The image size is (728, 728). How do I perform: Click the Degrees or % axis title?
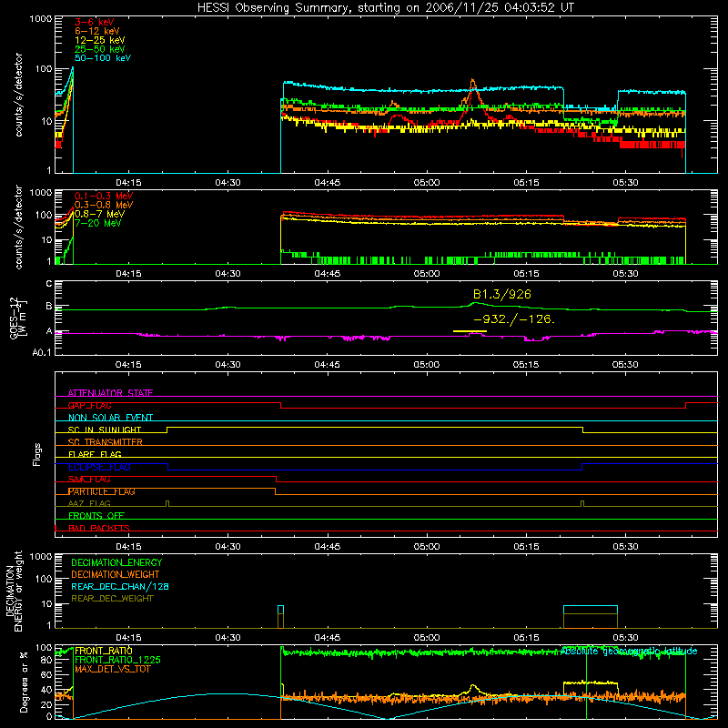click(24, 682)
